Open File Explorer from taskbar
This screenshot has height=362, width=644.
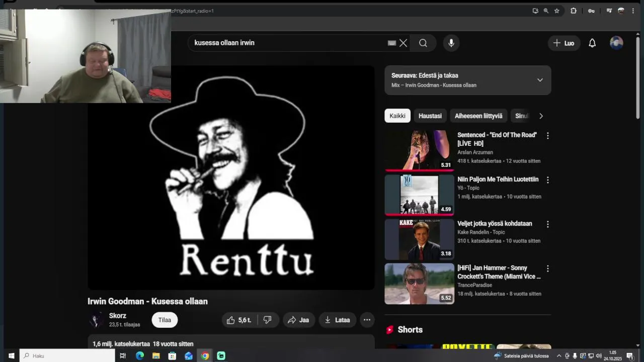(156, 356)
